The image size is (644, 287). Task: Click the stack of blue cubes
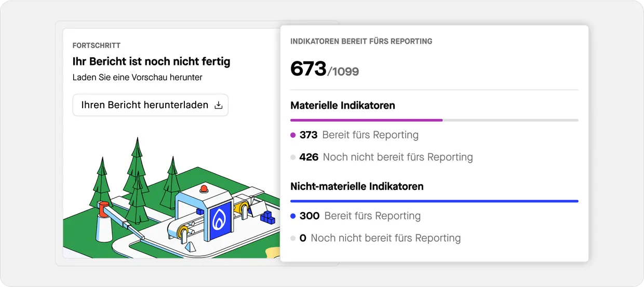click(267, 217)
